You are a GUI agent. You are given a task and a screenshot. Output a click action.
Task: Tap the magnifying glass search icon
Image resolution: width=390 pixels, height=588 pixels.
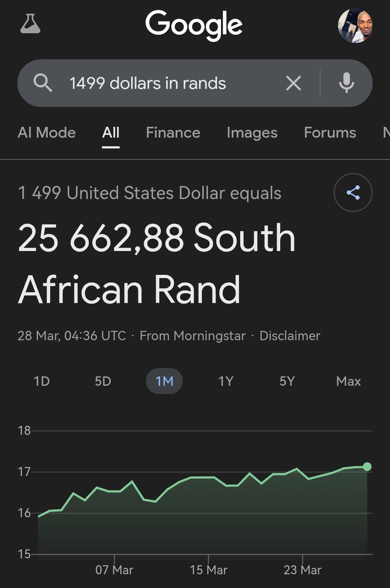point(43,84)
